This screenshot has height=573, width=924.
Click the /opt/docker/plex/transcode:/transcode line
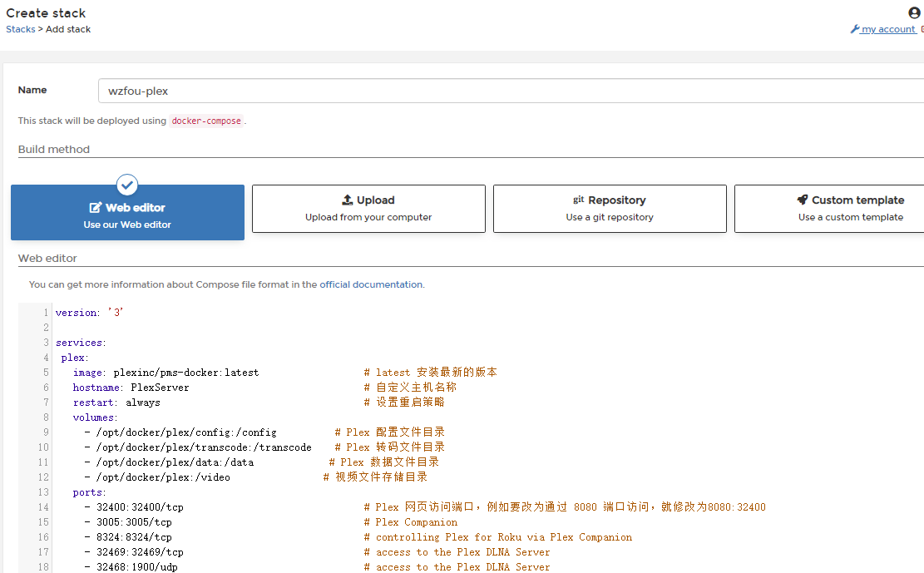coord(198,447)
